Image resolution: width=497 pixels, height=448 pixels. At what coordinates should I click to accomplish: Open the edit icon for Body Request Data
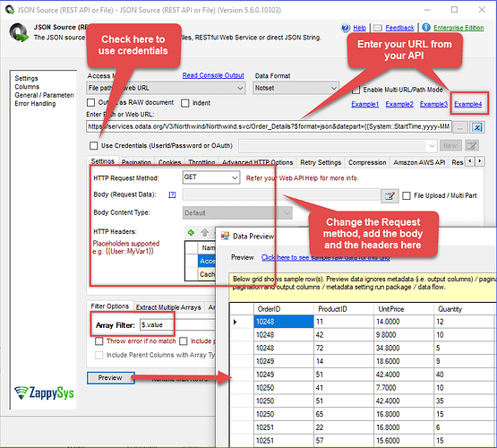[390, 195]
